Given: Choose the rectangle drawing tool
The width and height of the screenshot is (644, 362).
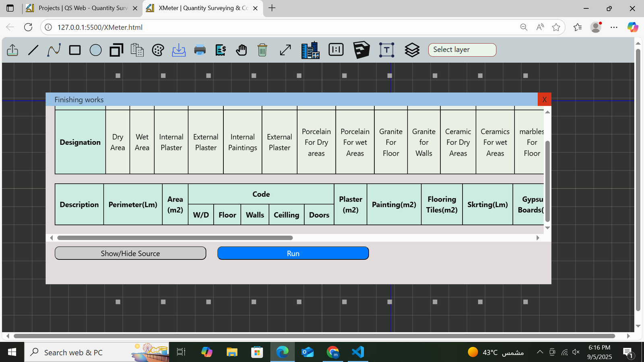Looking at the screenshot, I should coord(75,50).
